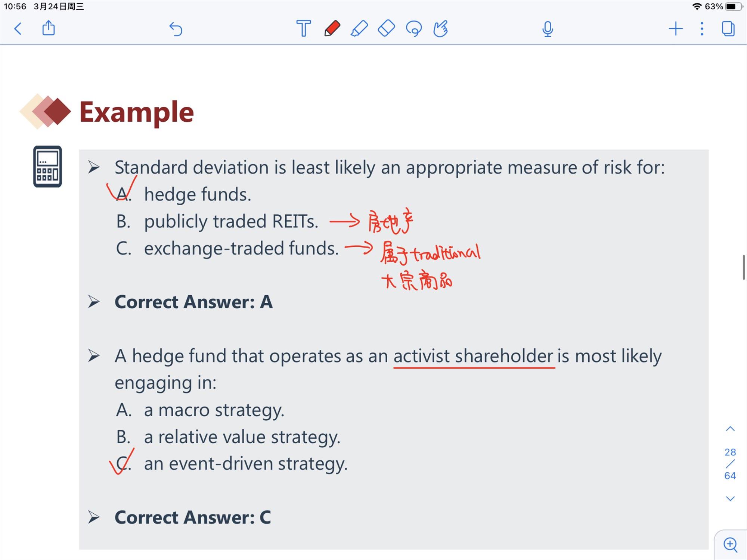Go to previous page with up chevron
This screenshot has width=747, height=560.
[x=730, y=429]
